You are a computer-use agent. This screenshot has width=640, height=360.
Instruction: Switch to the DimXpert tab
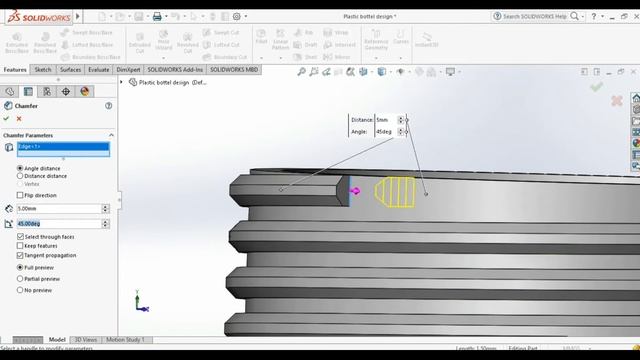pos(128,70)
